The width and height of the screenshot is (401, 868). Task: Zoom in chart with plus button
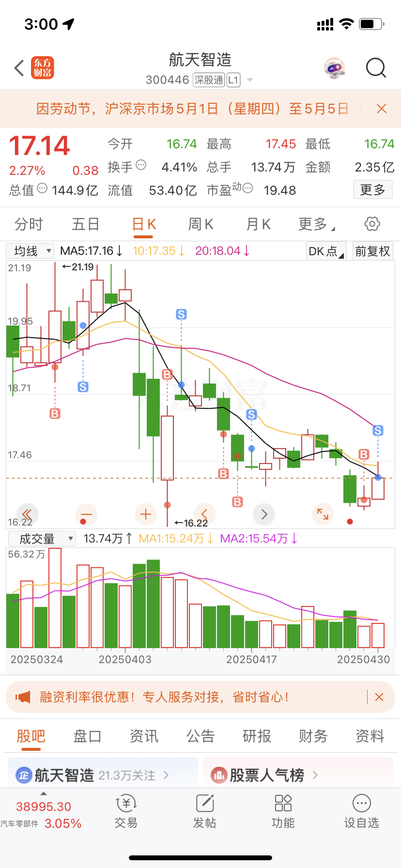tap(146, 514)
